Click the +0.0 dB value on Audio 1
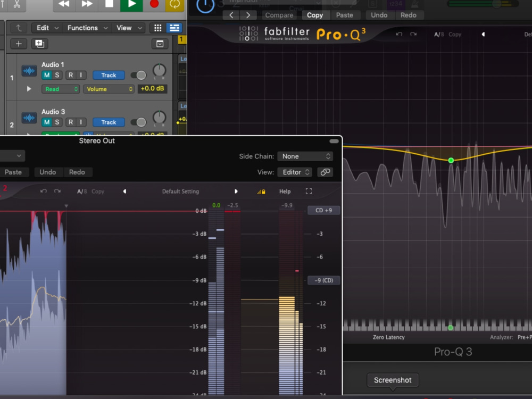The height and width of the screenshot is (399, 532). (x=152, y=88)
